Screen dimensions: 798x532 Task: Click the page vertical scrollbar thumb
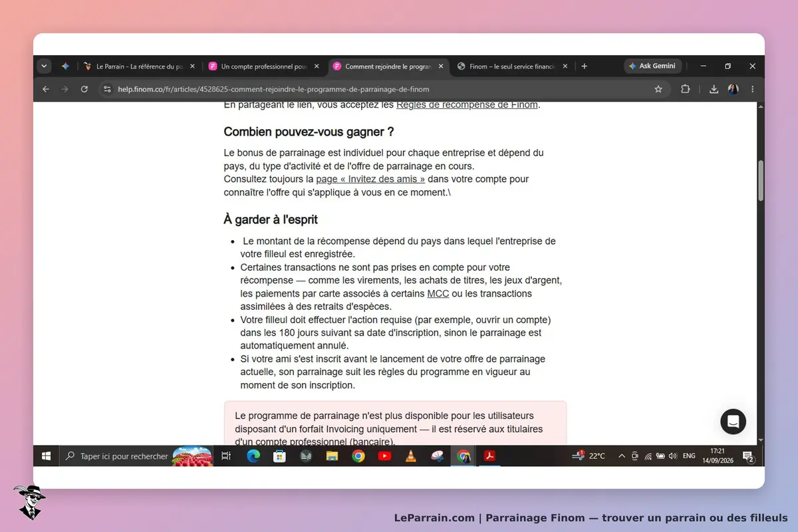[761, 180]
